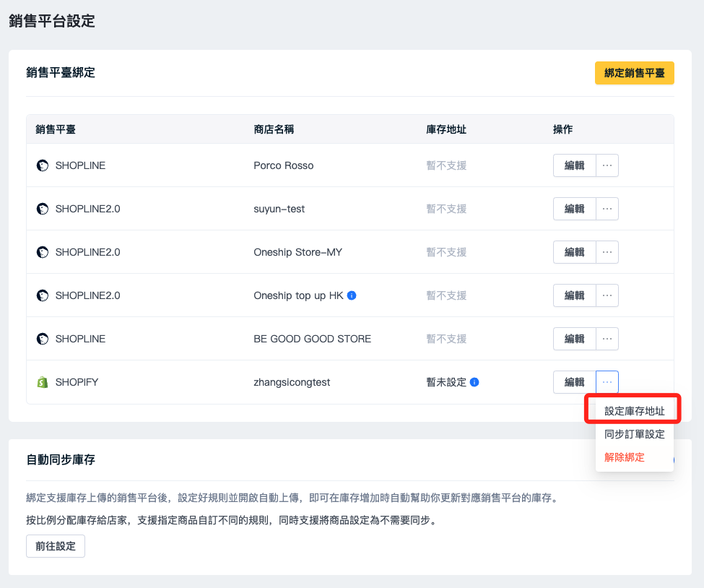
Task: Click the 商店名稱 column header
Action: click(x=274, y=129)
